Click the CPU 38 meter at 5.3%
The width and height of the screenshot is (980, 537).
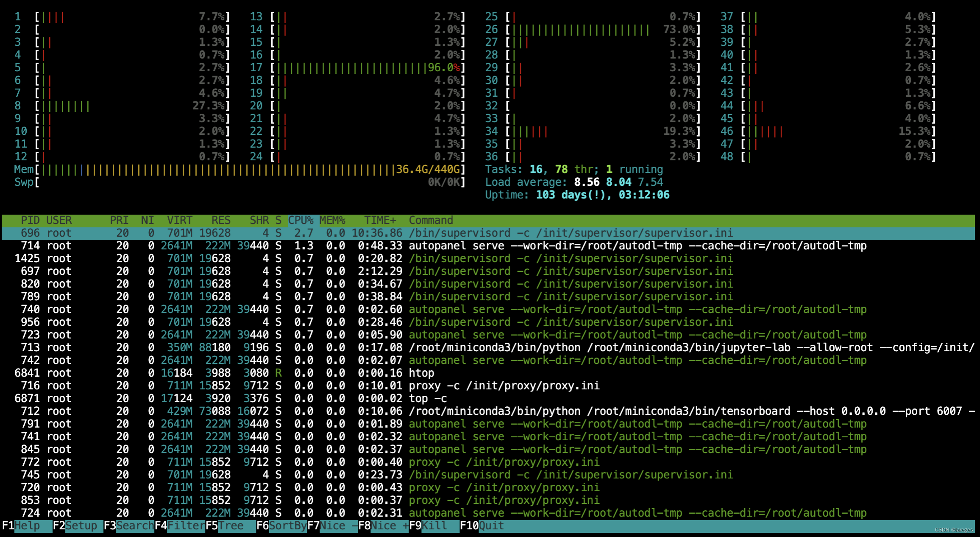pos(828,30)
